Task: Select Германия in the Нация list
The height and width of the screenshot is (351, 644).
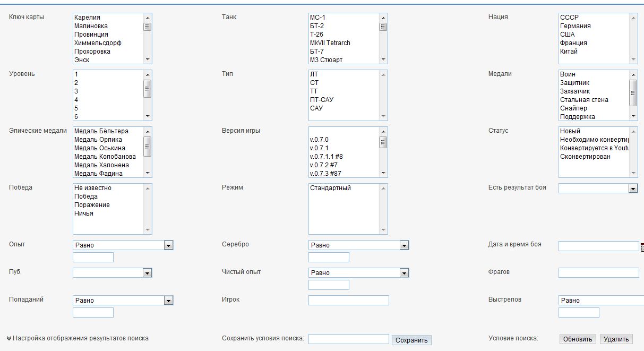Action: point(575,26)
